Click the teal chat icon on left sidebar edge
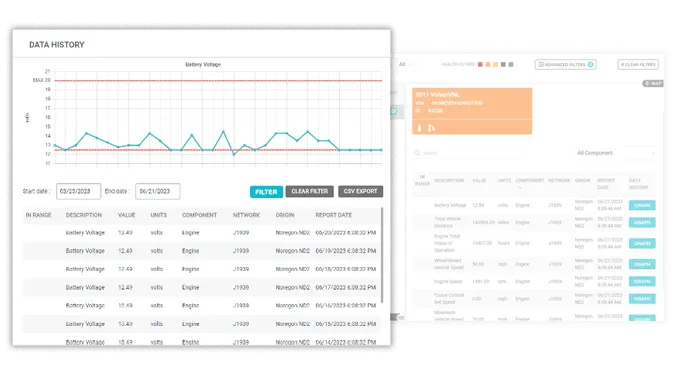This screenshot has width=688, height=376. coord(394,111)
